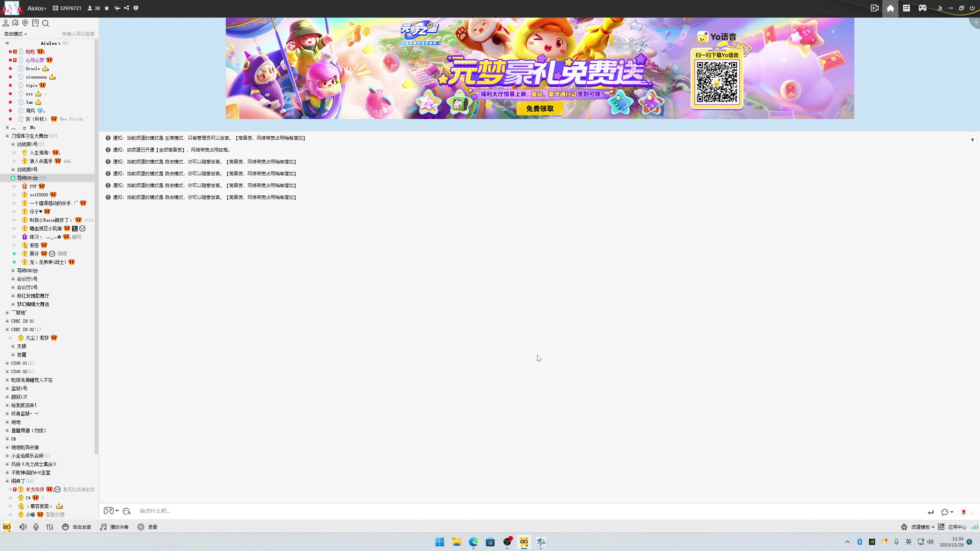This screenshot has width=980, height=551.
Task: Open the Yo语音 QR code
Action: [717, 82]
